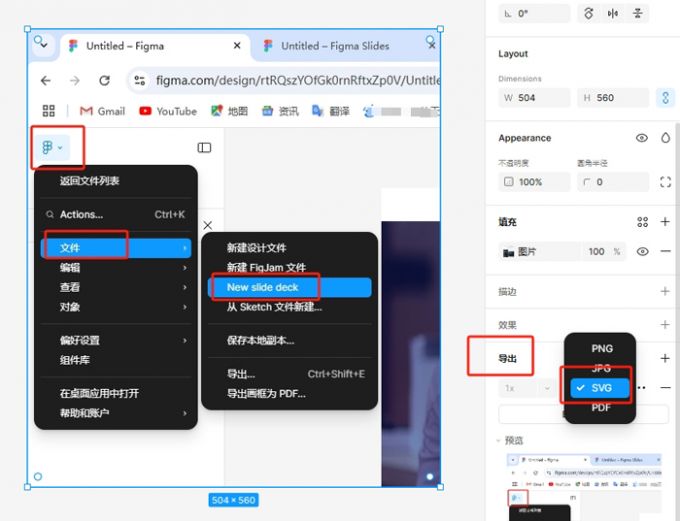Open the YouTube bookmark
The width and height of the screenshot is (680, 521).
coord(168,111)
